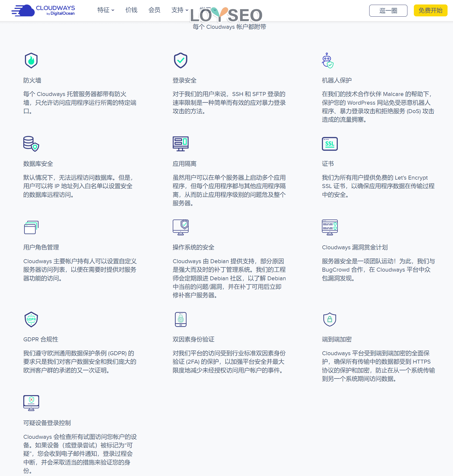Click the BugCrowd partnership description
Image resolution: width=453 pixels, height=476 pixels.
pyautogui.click(x=378, y=270)
